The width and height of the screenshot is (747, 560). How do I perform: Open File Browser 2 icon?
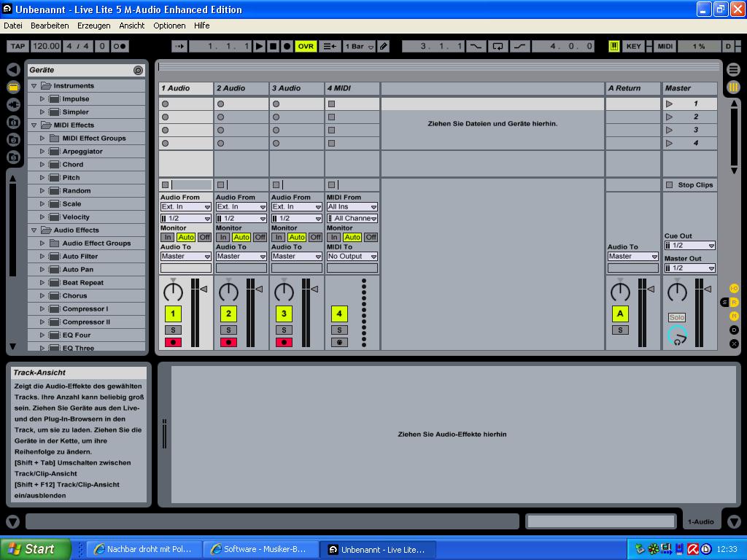point(13,139)
